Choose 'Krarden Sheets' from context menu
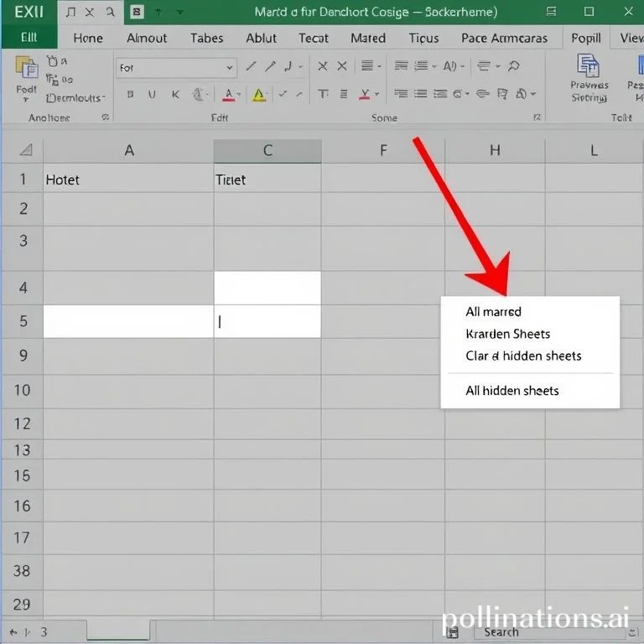This screenshot has width=644, height=644. point(507,334)
